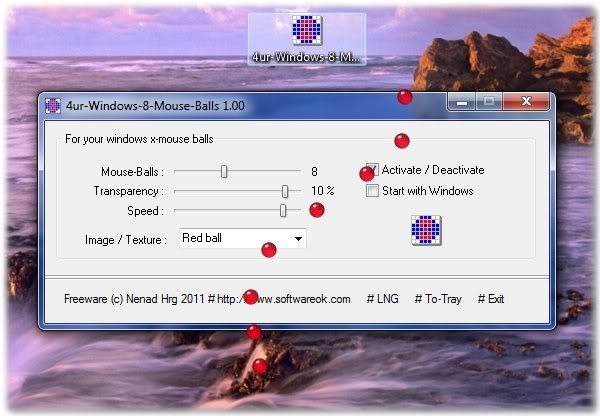Click # Exit to quit the program

coord(491,299)
